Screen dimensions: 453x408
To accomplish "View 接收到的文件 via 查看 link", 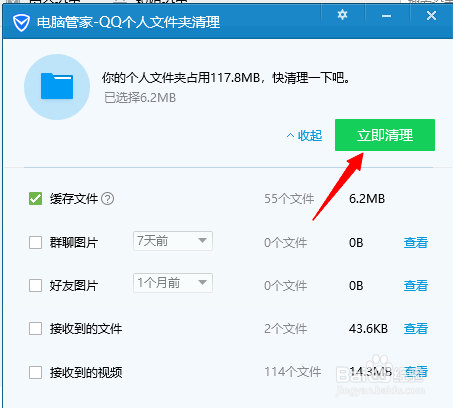I will click(416, 329).
